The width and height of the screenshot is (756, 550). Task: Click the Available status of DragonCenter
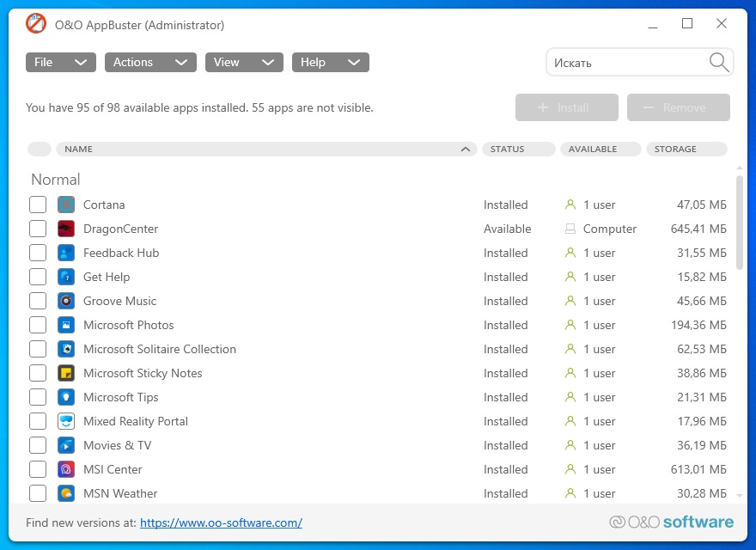507,229
